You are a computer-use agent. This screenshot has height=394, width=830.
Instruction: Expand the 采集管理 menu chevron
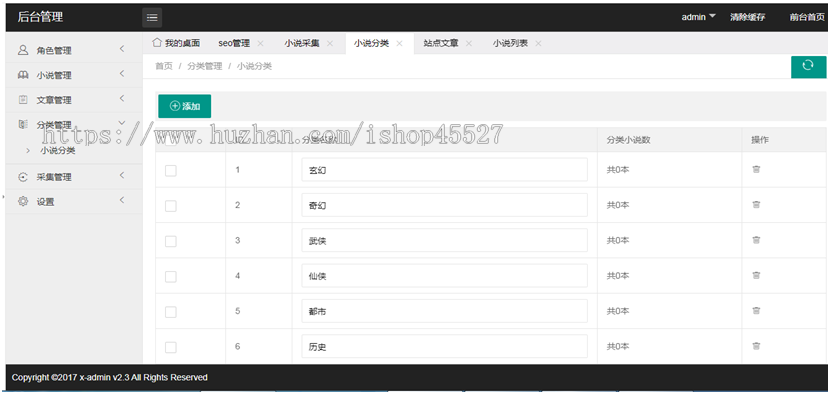[122, 175]
